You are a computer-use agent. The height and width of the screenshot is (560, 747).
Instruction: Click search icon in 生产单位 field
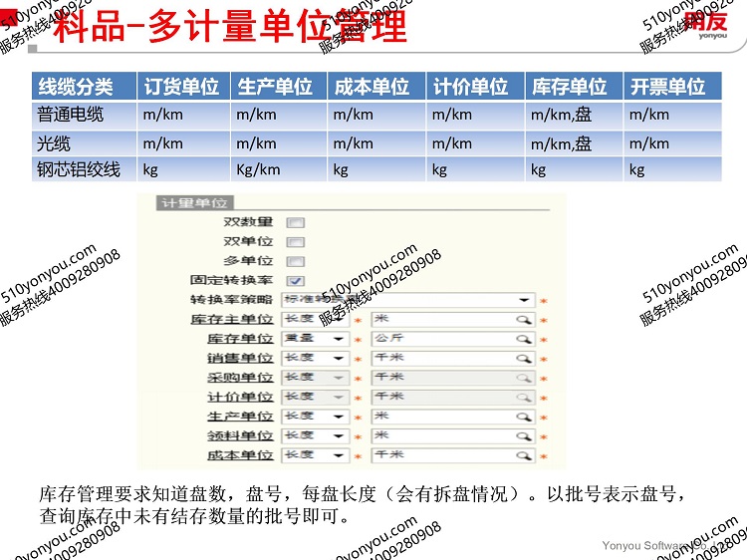[x=524, y=417]
